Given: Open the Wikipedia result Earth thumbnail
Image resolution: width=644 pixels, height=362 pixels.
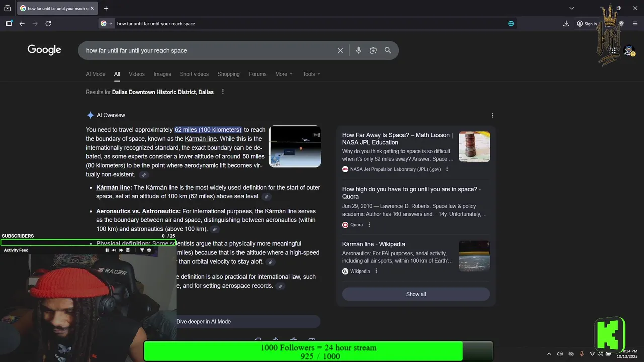Looking at the screenshot, I should (474, 256).
